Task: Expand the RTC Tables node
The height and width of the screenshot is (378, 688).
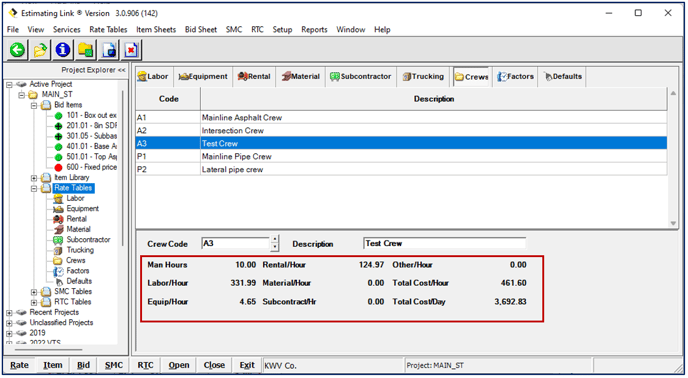Action: coord(34,302)
